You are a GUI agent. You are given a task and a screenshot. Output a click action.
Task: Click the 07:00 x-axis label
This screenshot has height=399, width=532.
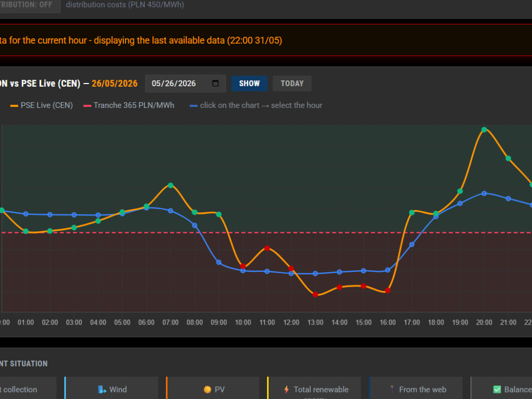pos(171,322)
